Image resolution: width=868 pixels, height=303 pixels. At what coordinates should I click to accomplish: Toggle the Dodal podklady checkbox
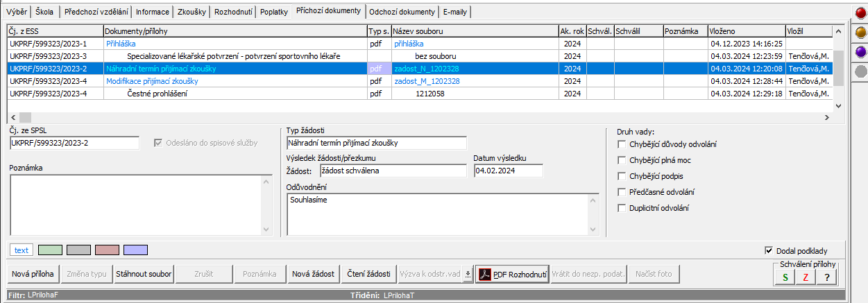pos(768,250)
